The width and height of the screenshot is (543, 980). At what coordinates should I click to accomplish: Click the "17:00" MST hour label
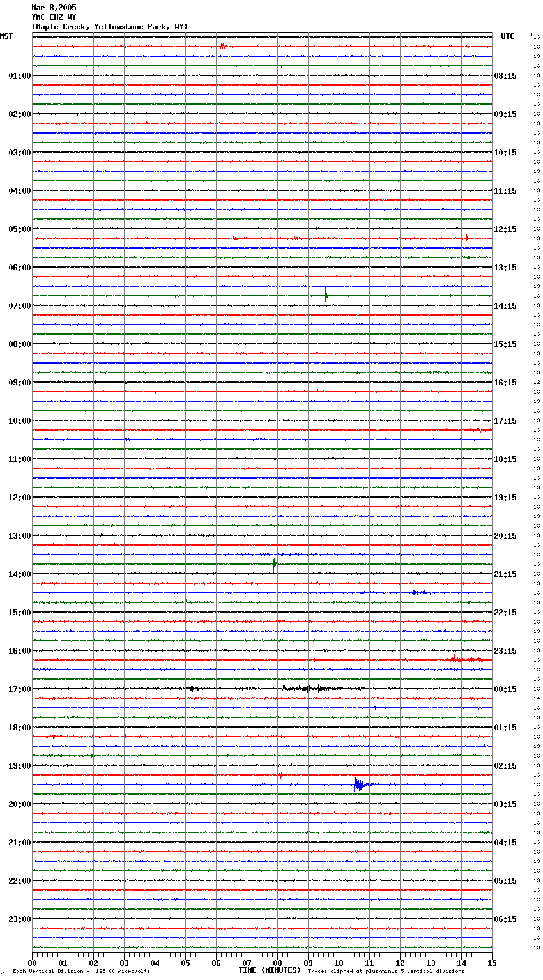coord(20,689)
